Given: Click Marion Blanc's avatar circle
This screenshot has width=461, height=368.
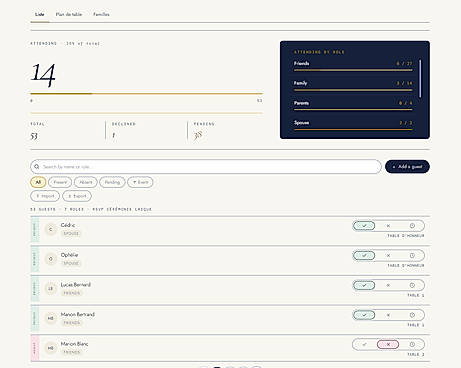Looking at the screenshot, I should 51,348.
